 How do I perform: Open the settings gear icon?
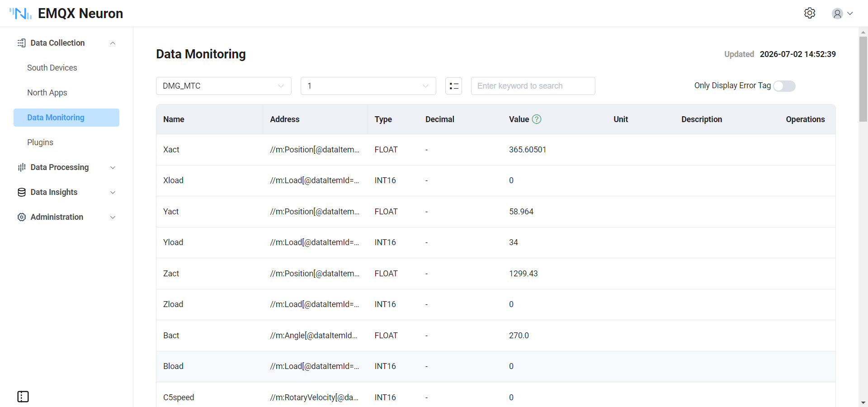click(x=810, y=13)
